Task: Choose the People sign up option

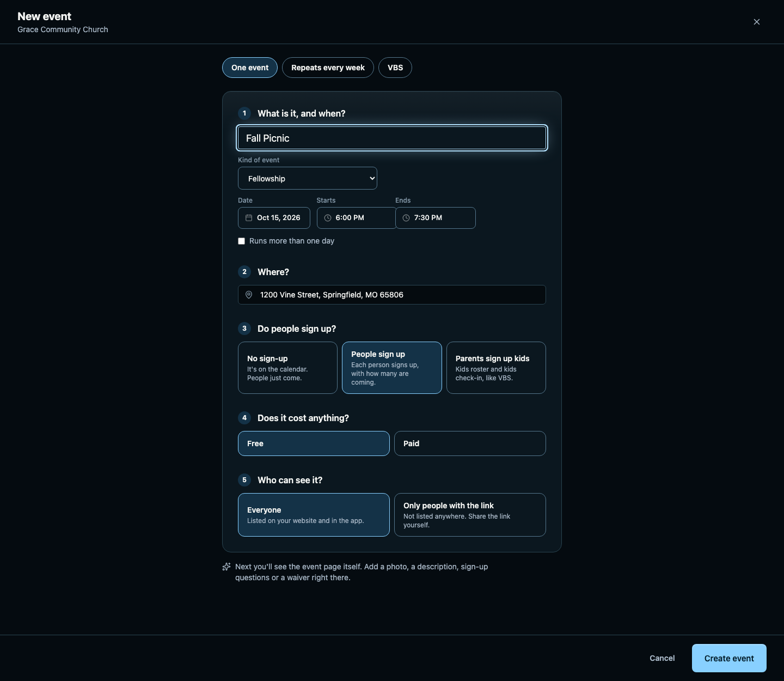Action: [392, 368]
